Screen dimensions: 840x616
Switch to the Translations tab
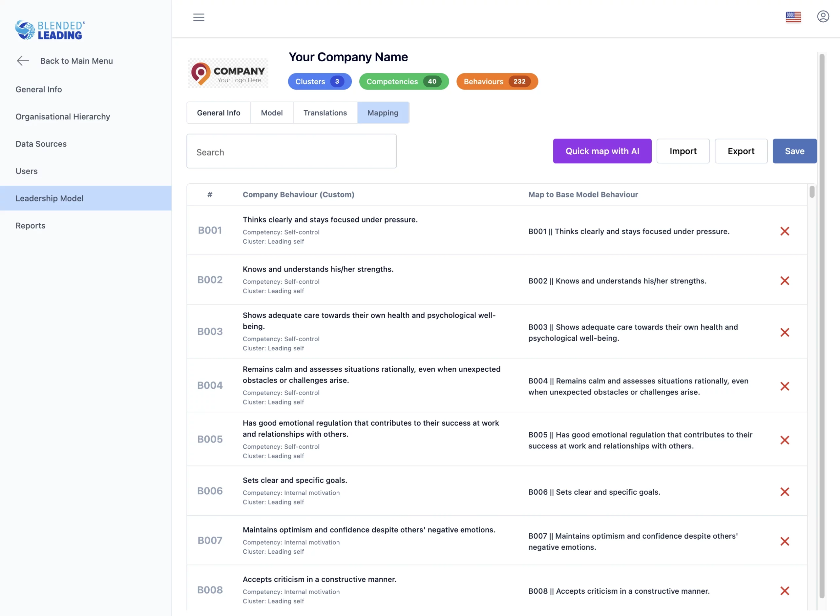(325, 113)
